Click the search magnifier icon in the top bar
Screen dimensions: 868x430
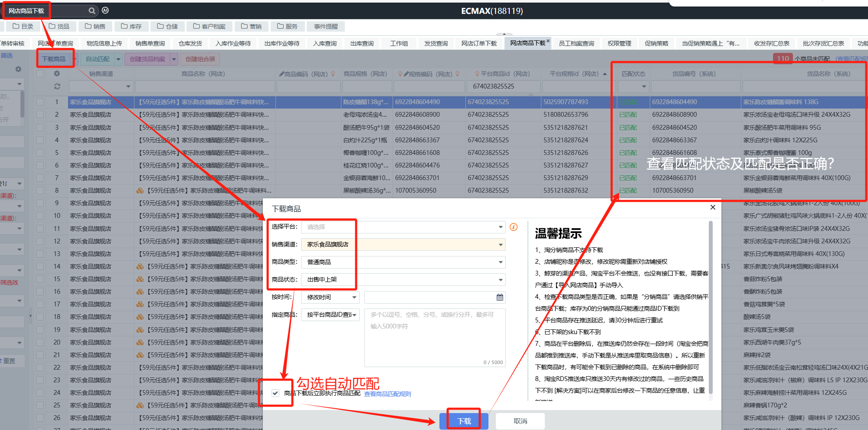coord(92,10)
